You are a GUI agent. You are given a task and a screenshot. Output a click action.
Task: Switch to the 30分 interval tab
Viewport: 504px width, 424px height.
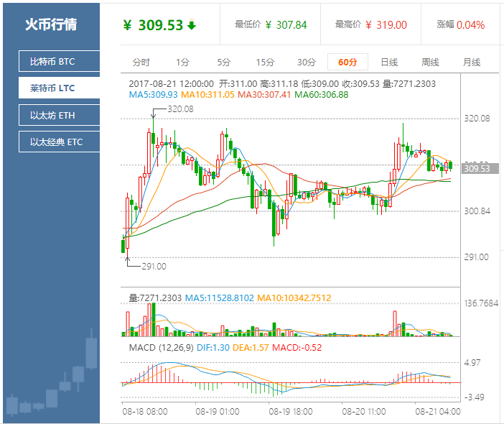coord(307,62)
